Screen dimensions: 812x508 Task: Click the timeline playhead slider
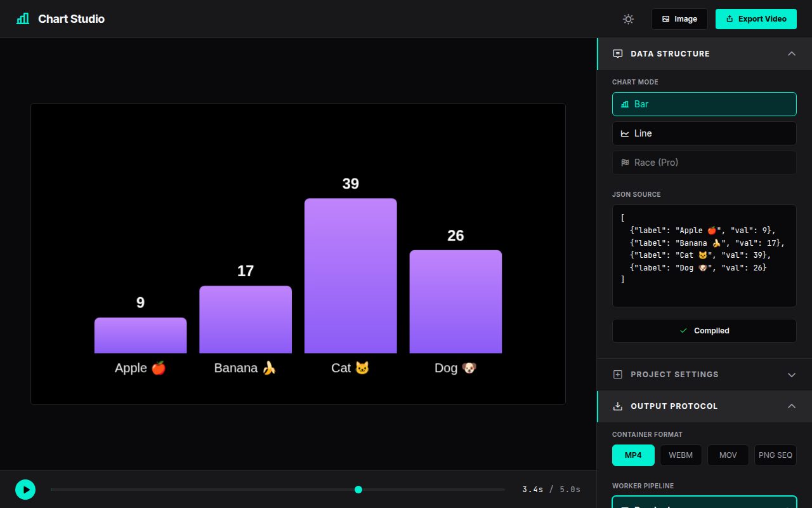(358, 489)
